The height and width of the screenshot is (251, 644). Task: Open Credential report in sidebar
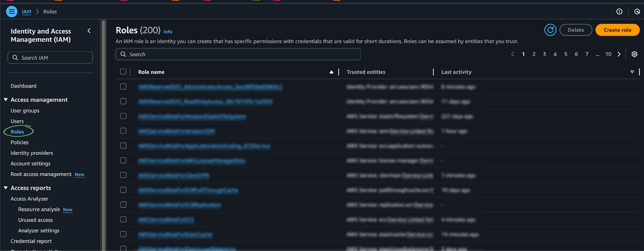[31, 241]
